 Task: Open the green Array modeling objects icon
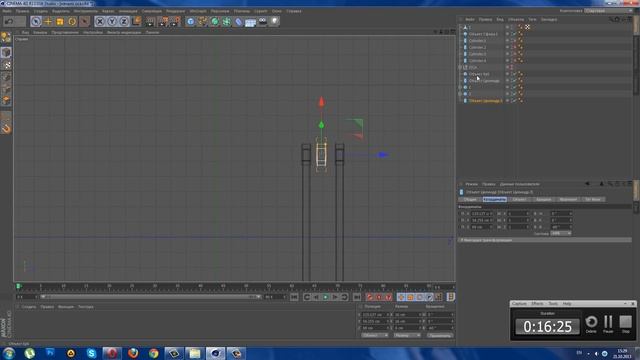[227, 21]
